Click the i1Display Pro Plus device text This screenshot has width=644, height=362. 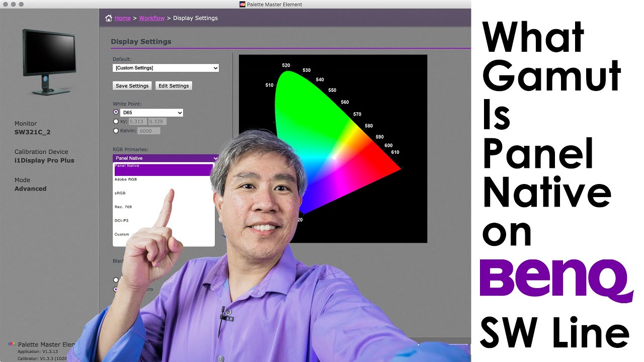click(44, 161)
